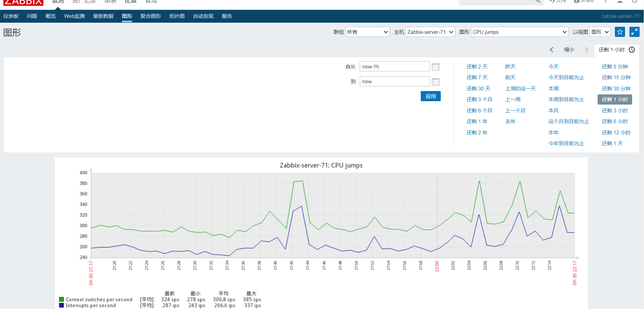Select 还剩 30 天 time range
This screenshot has width=644, height=309.
tap(478, 89)
